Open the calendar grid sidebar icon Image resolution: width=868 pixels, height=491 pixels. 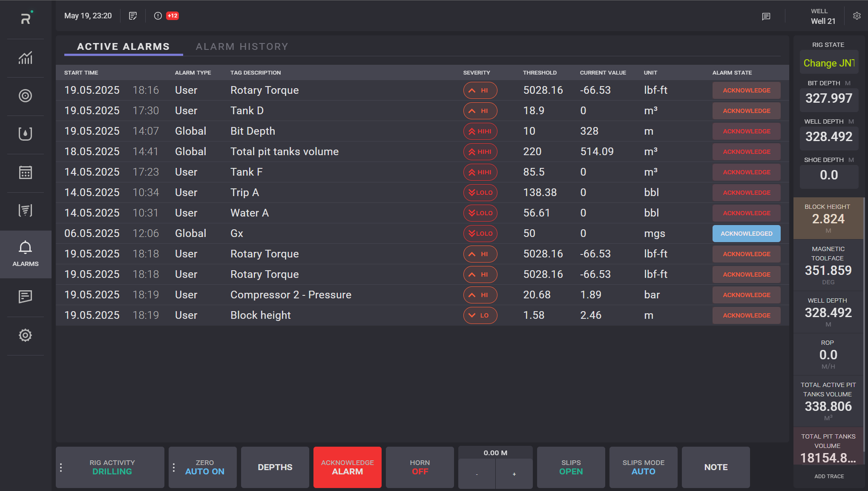coord(25,172)
